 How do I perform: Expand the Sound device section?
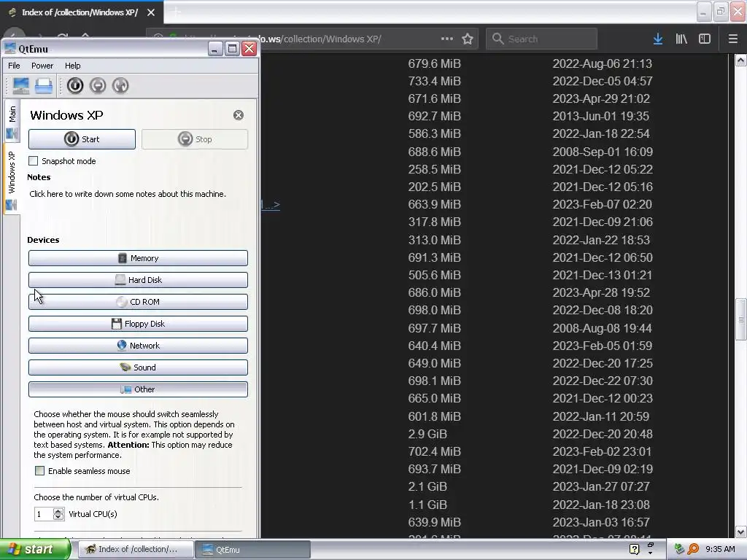138,367
